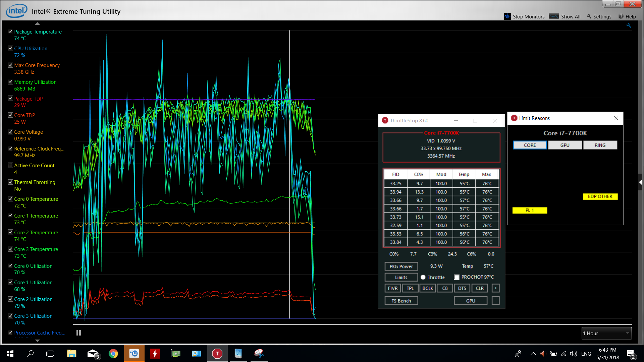Click the blue wrench icon above graph
644x362 pixels.
(x=629, y=25)
